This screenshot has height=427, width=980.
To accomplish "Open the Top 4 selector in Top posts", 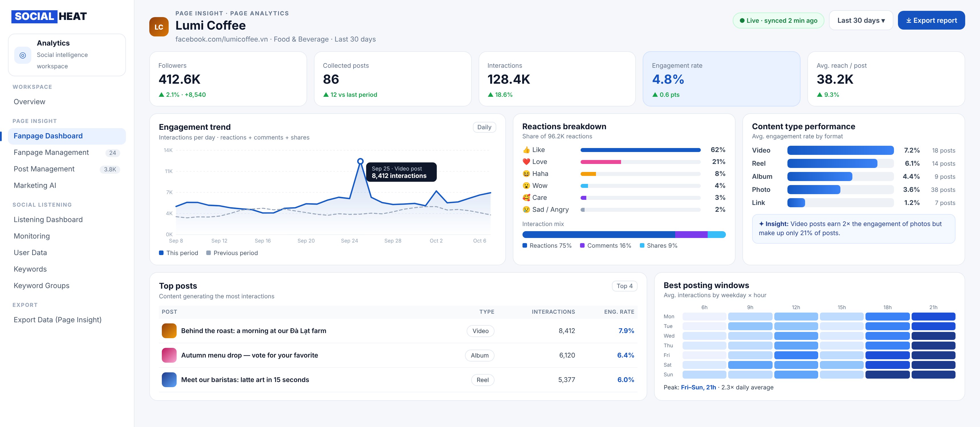I will pos(624,286).
